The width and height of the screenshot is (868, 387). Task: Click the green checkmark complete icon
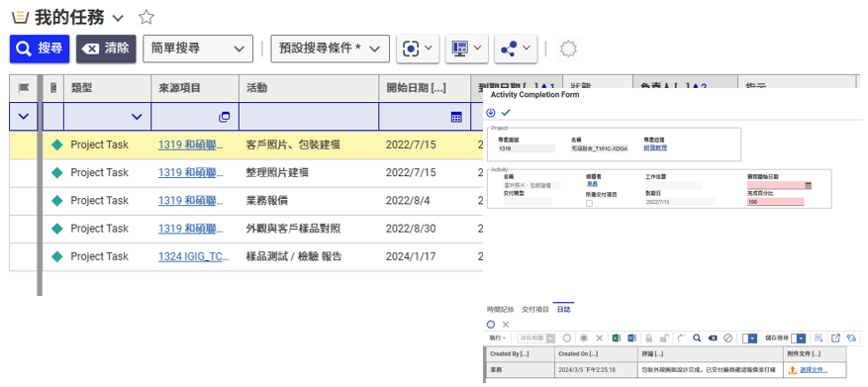tap(506, 113)
